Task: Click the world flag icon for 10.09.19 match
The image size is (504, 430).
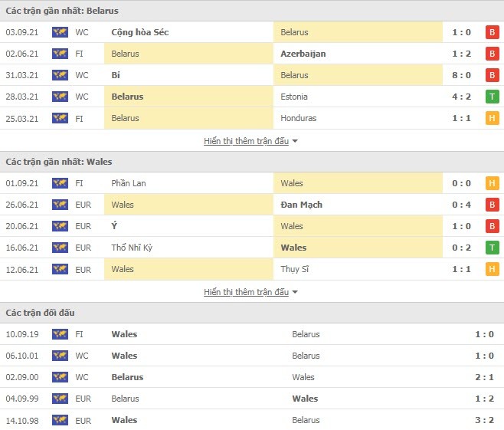Action: point(60,334)
